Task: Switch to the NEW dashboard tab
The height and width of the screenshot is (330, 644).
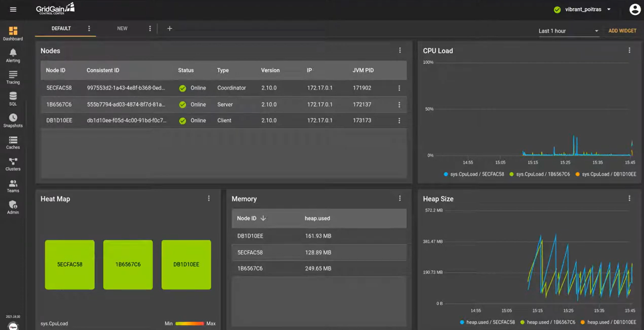Action: click(122, 28)
